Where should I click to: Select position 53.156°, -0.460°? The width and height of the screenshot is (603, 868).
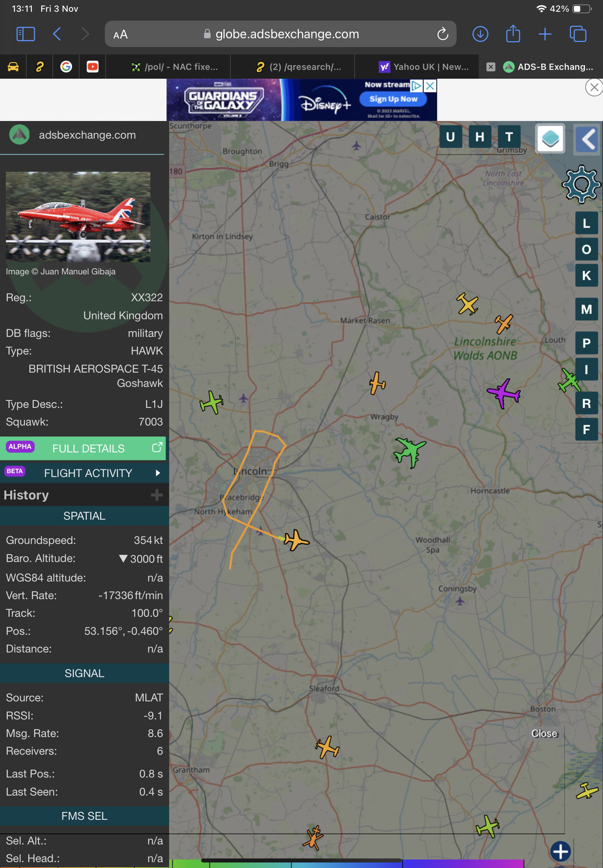coord(123,631)
